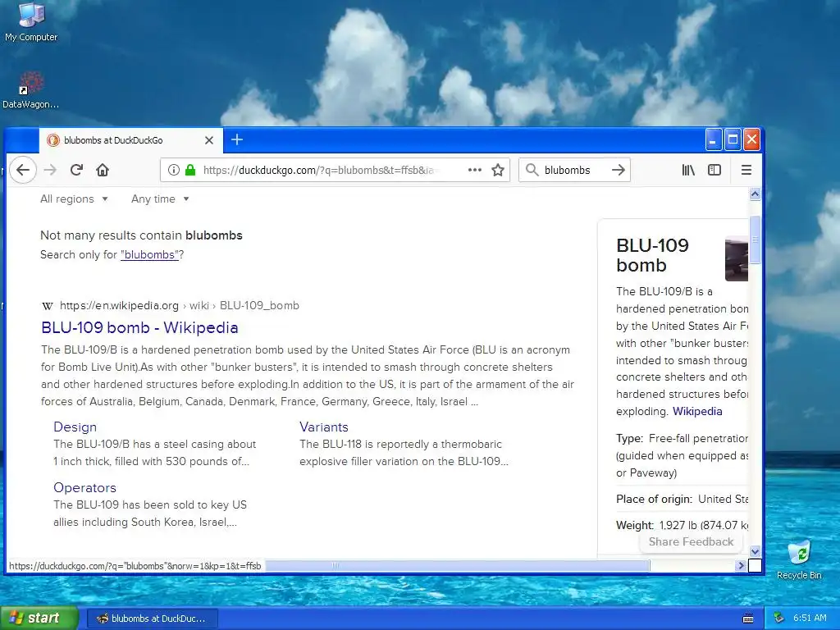Click the Type label in panel
Screen dimensions: 840x630
(x=629, y=438)
